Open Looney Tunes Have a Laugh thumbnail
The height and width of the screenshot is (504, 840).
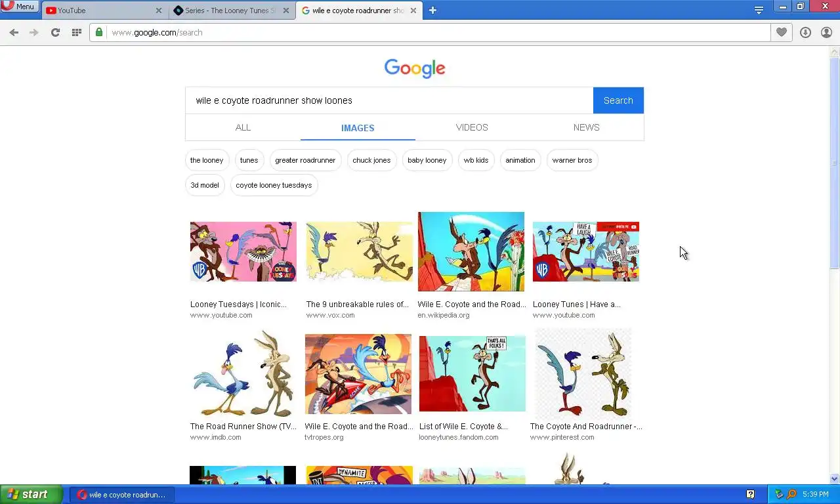586,251
